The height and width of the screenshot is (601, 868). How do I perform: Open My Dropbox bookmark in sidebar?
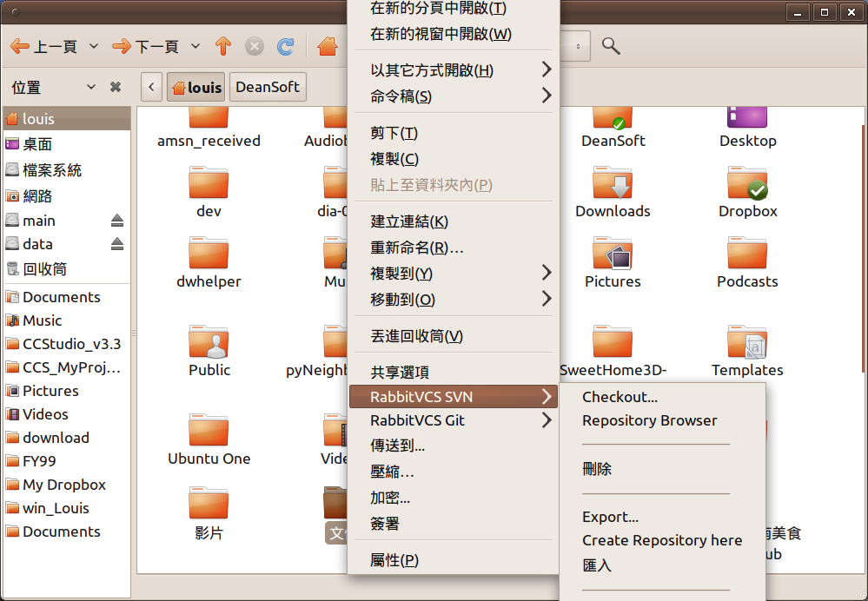(66, 485)
